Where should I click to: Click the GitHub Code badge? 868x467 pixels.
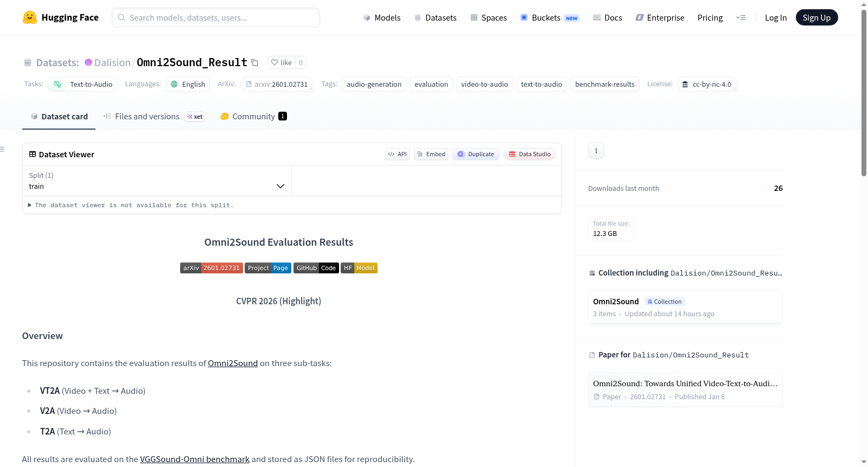[x=316, y=268]
